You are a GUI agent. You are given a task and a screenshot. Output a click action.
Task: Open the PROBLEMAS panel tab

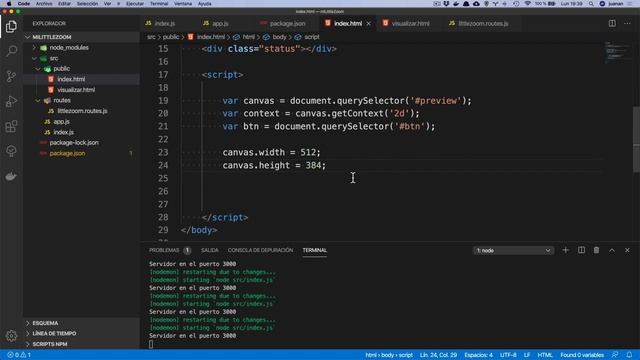pyautogui.click(x=164, y=250)
